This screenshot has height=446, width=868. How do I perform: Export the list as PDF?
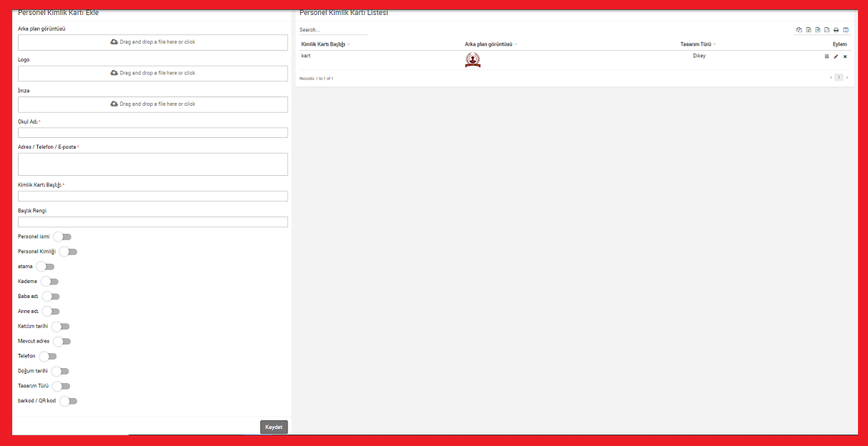(x=827, y=30)
